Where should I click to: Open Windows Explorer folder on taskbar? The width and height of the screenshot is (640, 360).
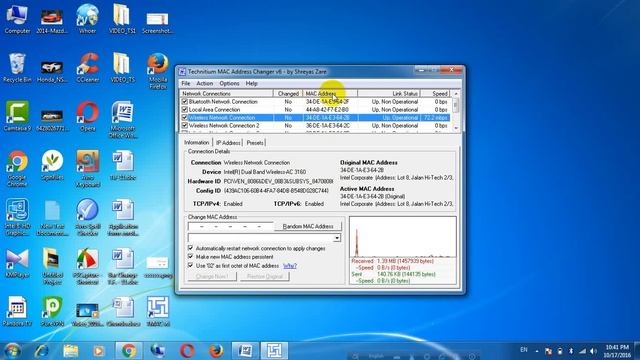tap(71, 351)
